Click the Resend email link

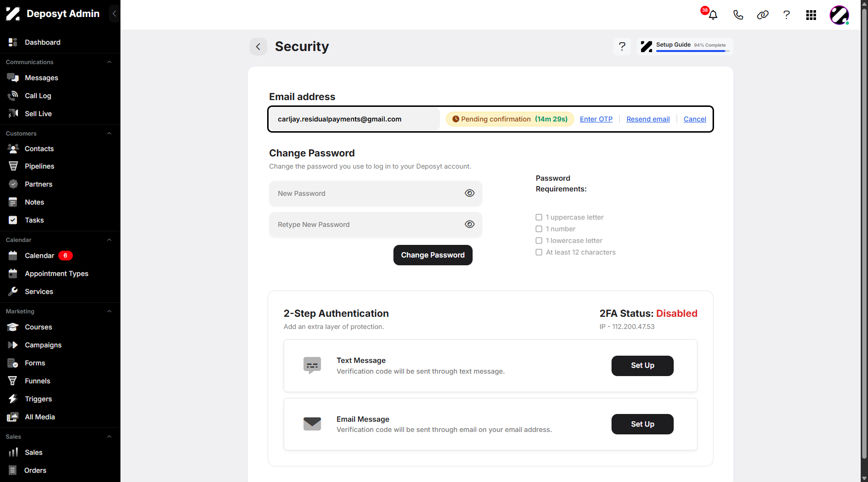[x=648, y=119]
